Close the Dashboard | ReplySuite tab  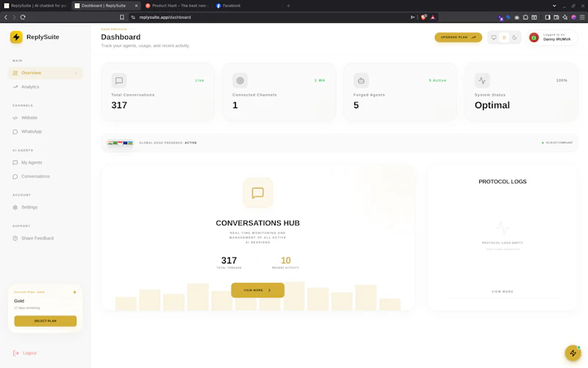[136, 6]
